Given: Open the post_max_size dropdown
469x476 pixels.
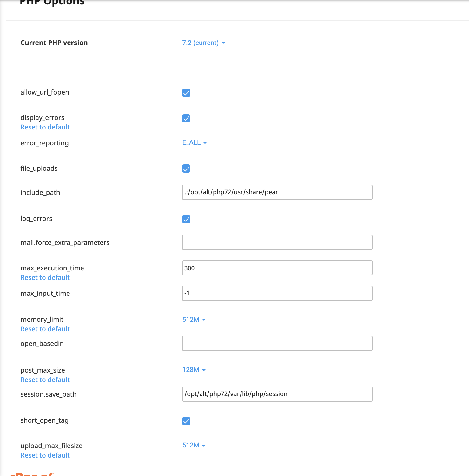Looking at the screenshot, I should coord(194,370).
